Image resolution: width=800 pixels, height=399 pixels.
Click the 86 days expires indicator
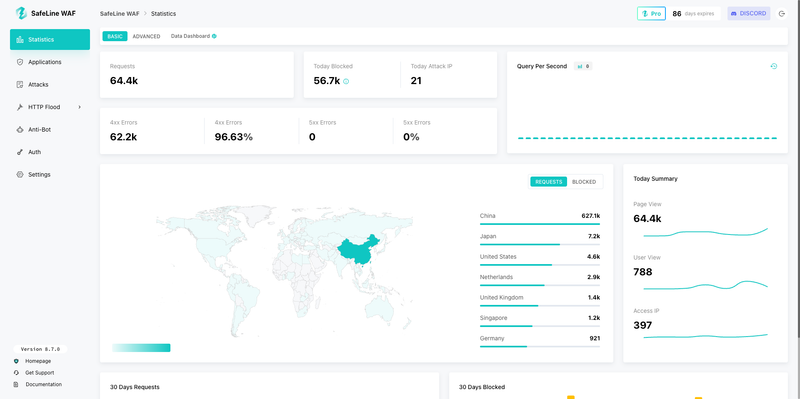[693, 14]
